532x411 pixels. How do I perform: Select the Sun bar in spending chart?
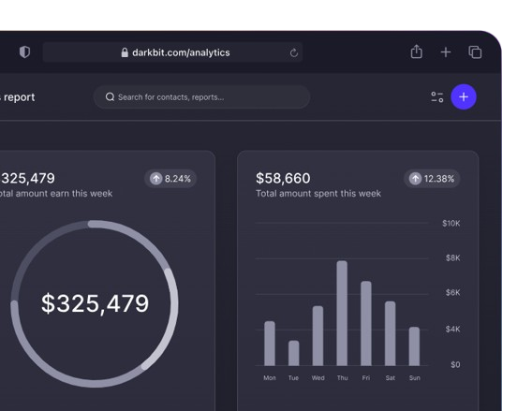[414, 346]
